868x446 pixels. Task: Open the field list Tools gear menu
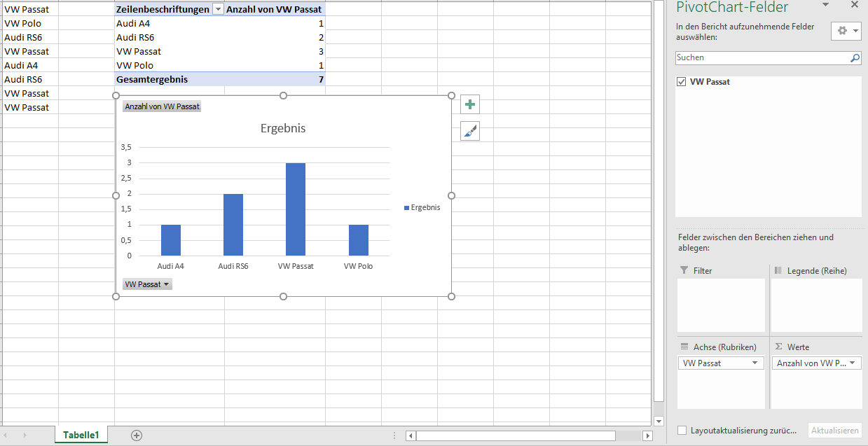[x=846, y=31]
